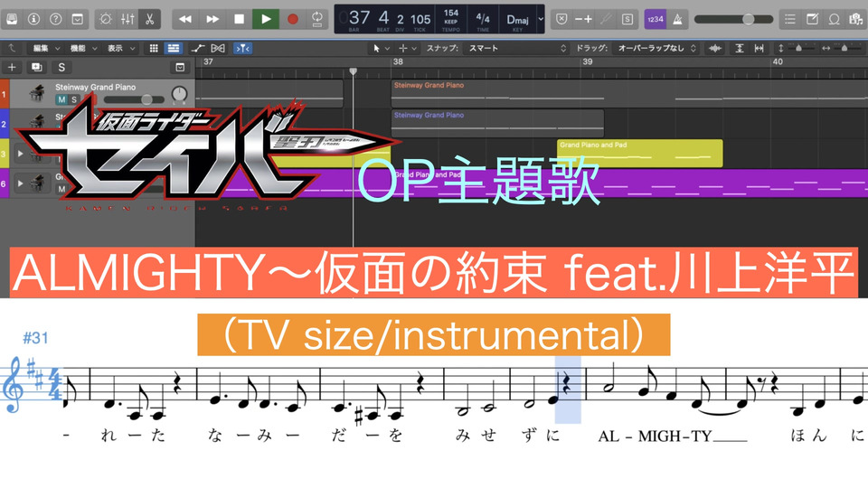Click the green Play button

tap(266, 19)
